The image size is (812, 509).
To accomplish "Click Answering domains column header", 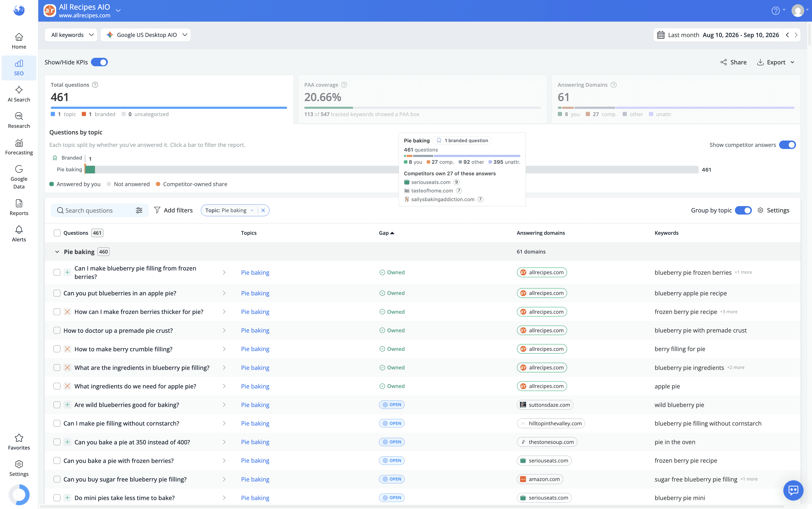I will (x=541, y=233).
